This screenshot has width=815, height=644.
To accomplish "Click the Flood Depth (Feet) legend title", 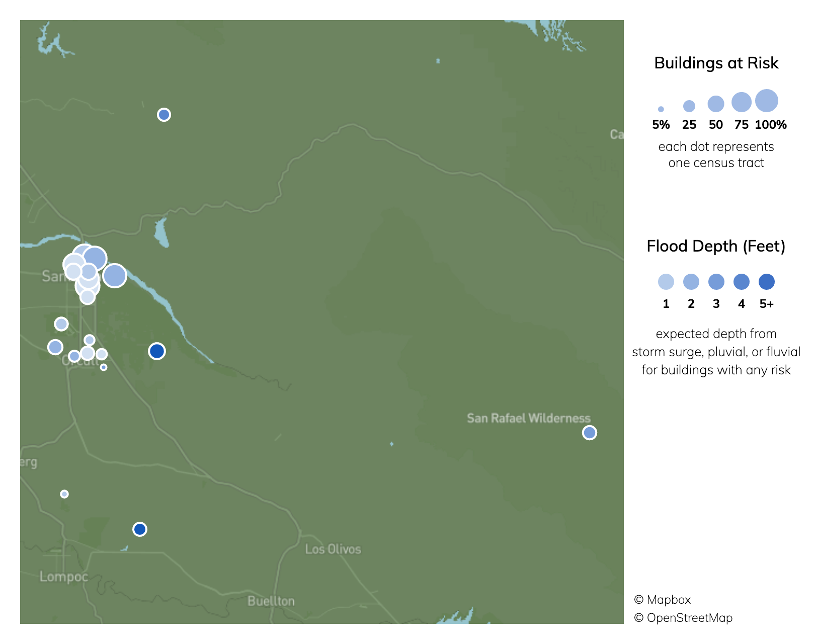I will (716, 246).
